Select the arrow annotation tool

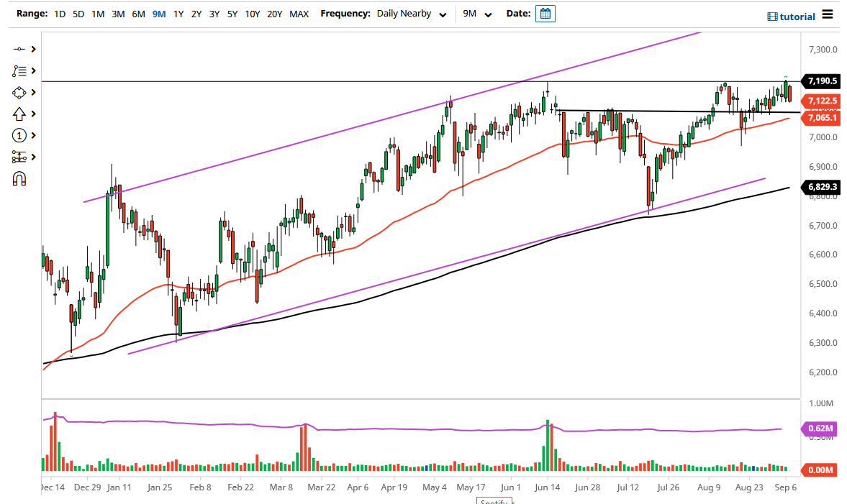pos(20,114)
